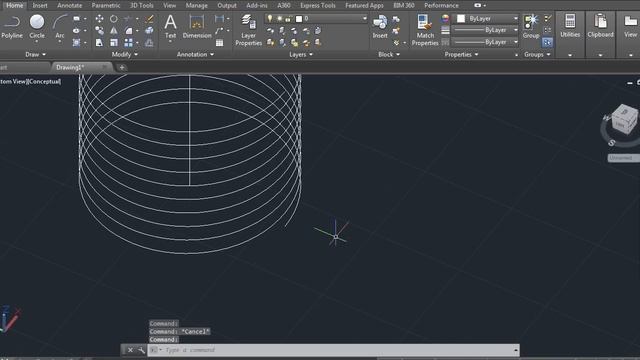Select the Dimension tool

click(197, 27)
